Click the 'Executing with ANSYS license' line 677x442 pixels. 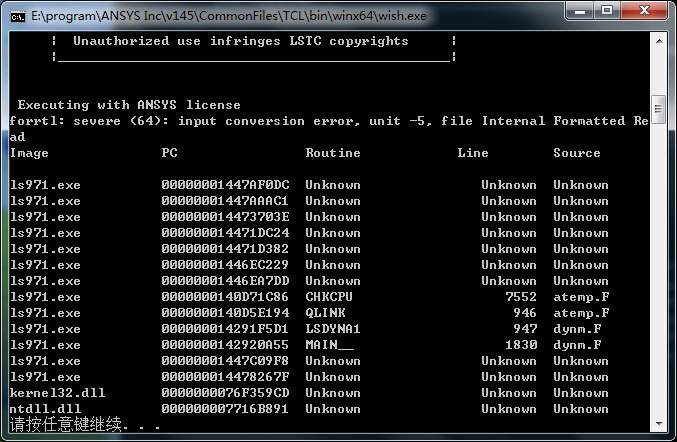pos(128,105)
